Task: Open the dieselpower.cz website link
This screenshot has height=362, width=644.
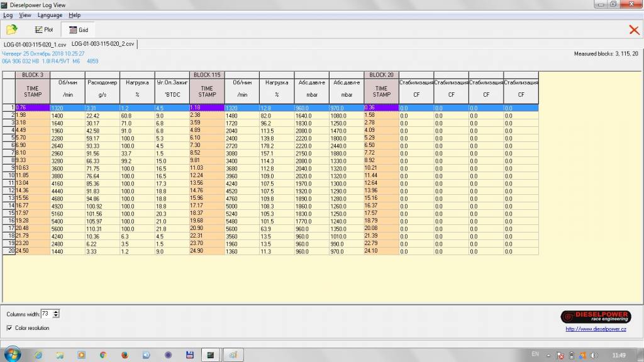Action: click(x=595, y=328)
